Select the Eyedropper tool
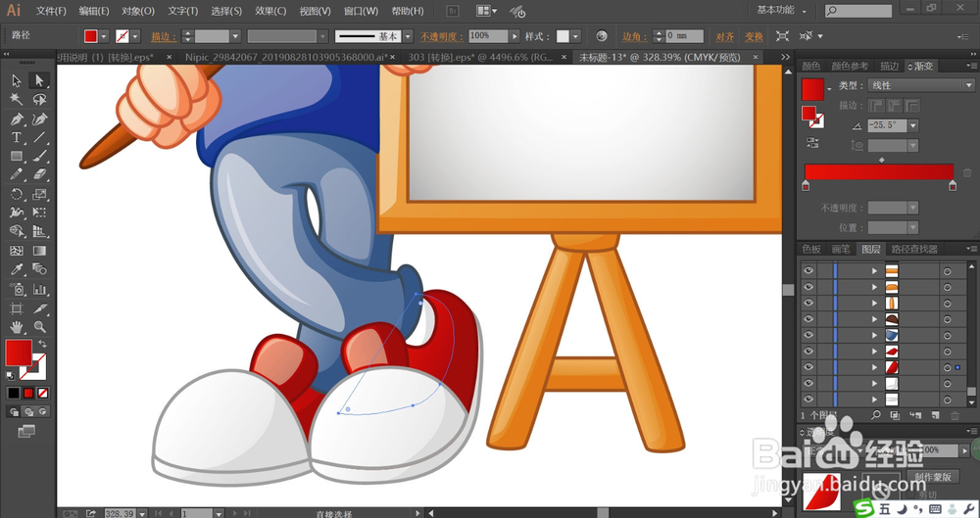The image size is (980, 518). (x=17, y=269)
